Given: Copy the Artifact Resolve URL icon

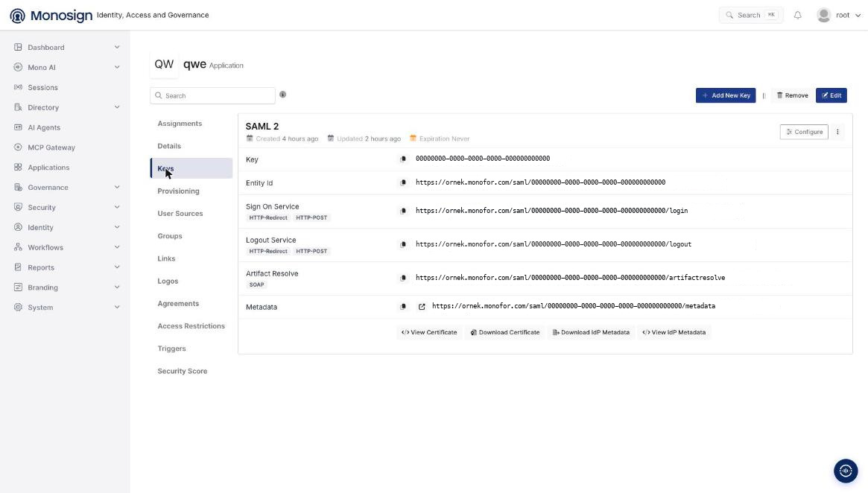Looking at the screenshot, I should [x=403, y=278].
